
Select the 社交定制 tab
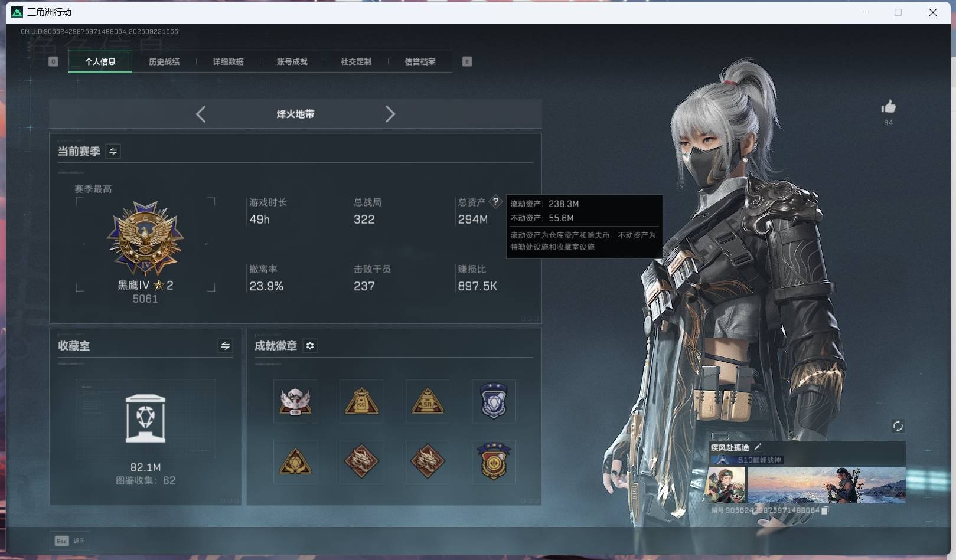click(x=355, y=61)
